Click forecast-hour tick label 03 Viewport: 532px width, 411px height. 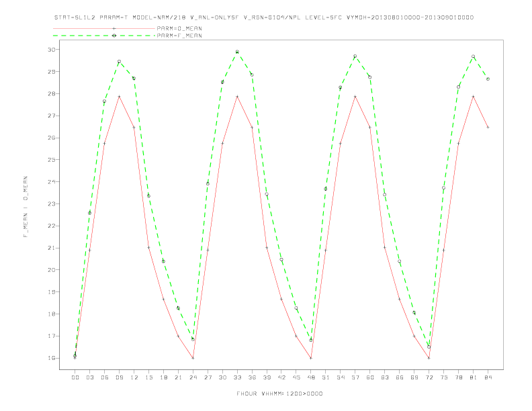tap(89, 377)
